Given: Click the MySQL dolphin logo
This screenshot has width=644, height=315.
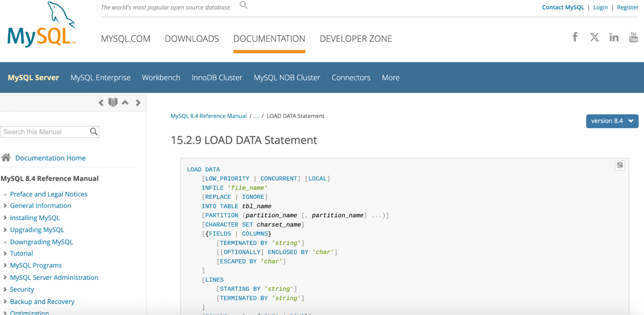Looking at the screenshot, I should pos(42,24).
